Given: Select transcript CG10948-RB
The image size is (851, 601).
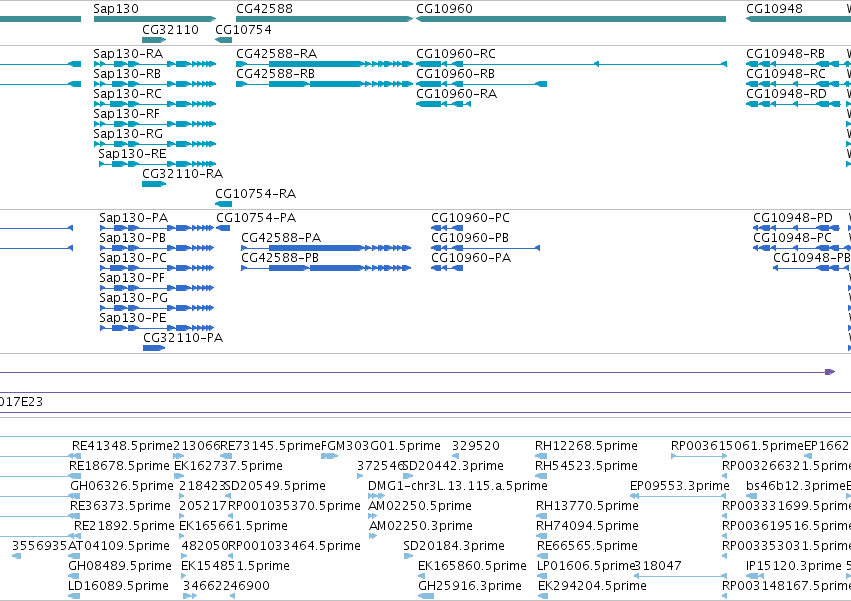Looking at the screenshot, I should click(785, 53).
